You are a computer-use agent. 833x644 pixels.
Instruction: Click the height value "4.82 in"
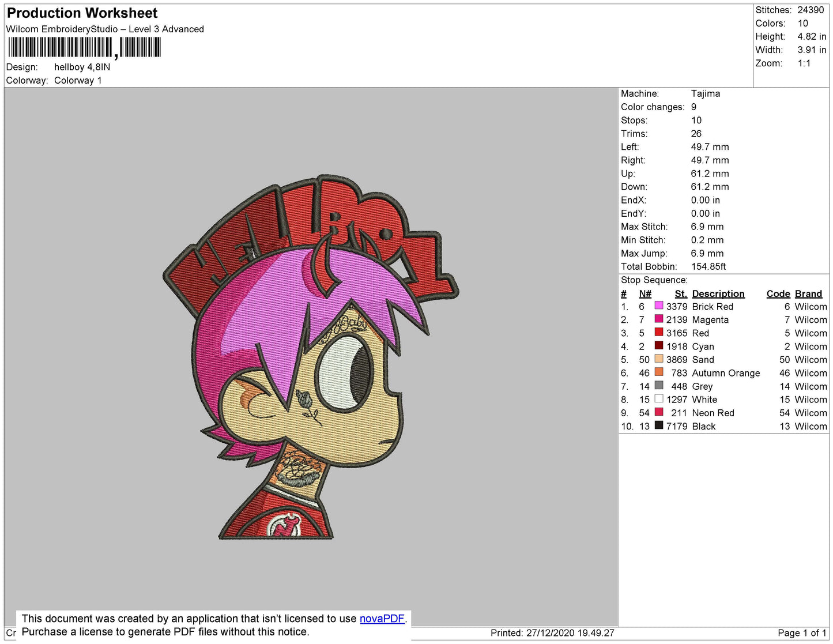[812, 36]
